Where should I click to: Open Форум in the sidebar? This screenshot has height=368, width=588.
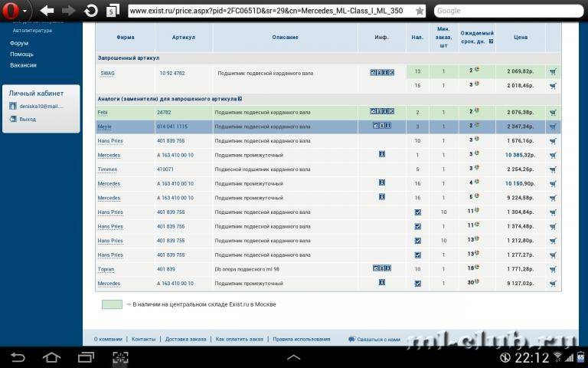tap(19, 43)
